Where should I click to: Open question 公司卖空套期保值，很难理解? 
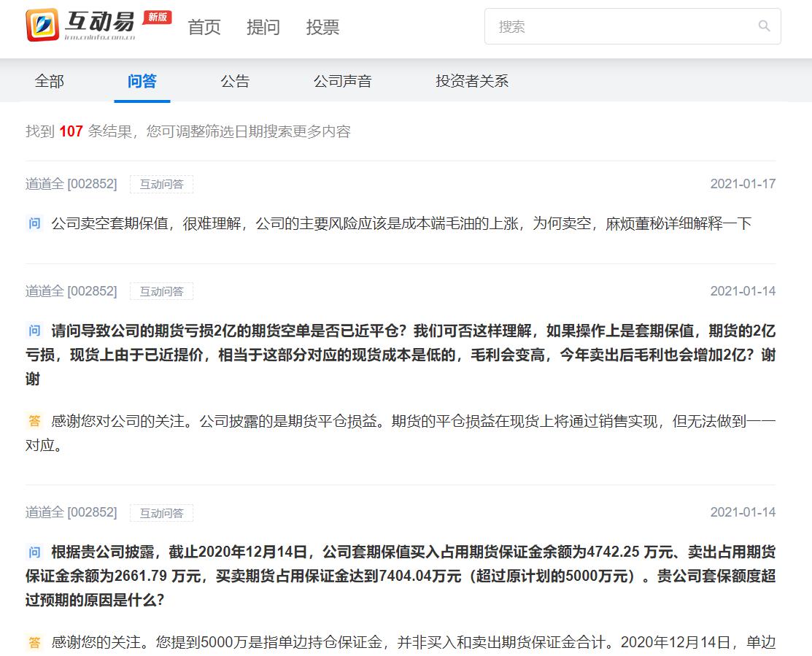click(401, 224)
